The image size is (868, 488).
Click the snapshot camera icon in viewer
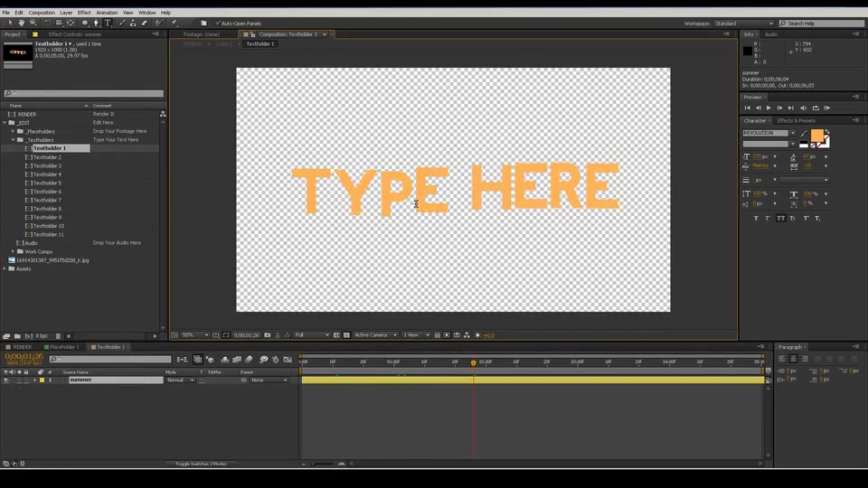[x=268, y=334]
